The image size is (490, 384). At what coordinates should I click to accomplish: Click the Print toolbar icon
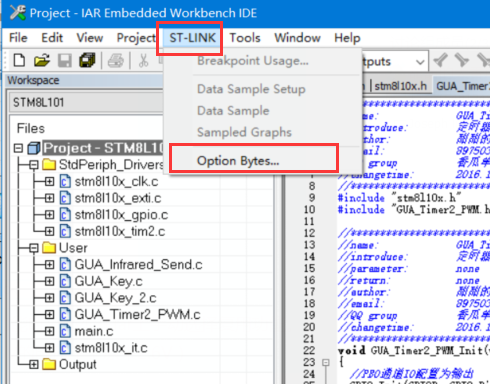(116, 61)
